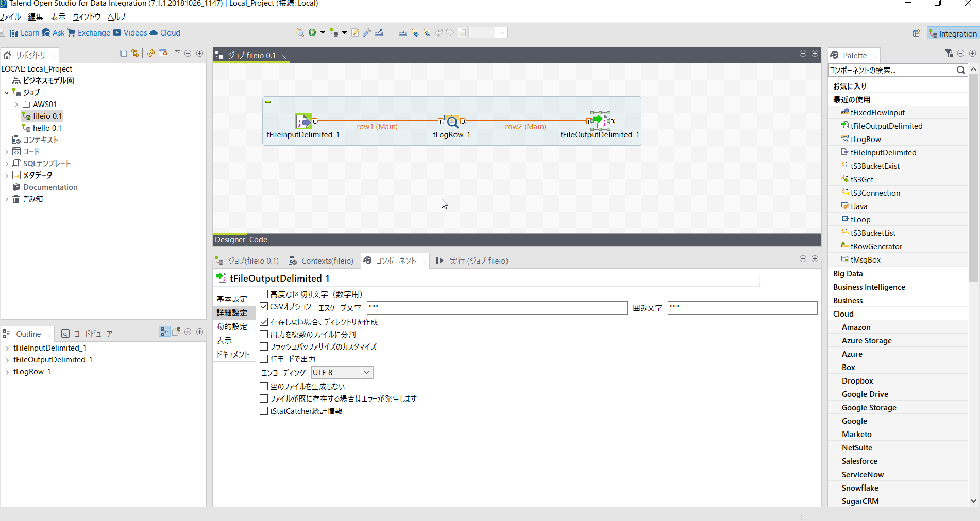
Task: Select 基本設定 settings tab
Action: pos(232,299)
